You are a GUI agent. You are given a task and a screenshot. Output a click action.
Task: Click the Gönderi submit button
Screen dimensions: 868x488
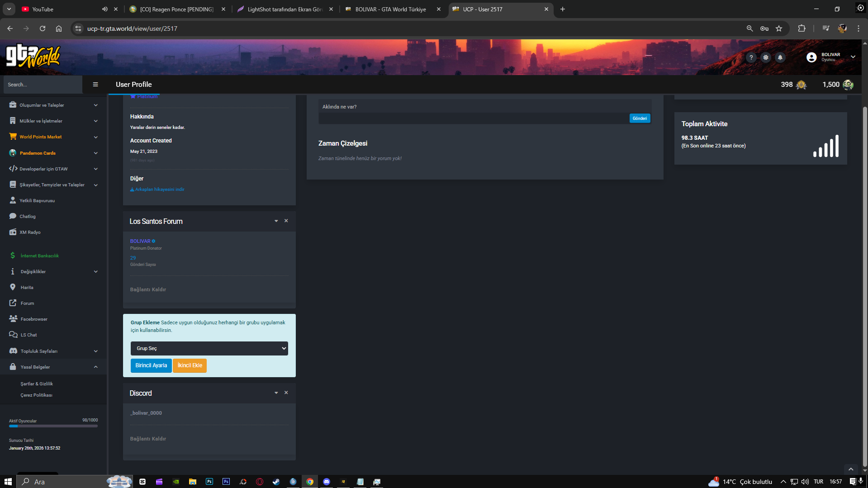tap(640, 118)
